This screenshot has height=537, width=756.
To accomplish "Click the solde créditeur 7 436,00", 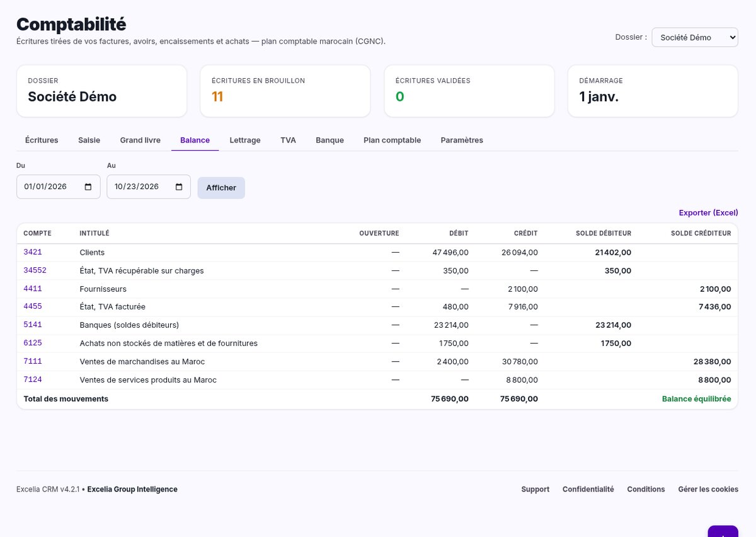I will (715, 307).
